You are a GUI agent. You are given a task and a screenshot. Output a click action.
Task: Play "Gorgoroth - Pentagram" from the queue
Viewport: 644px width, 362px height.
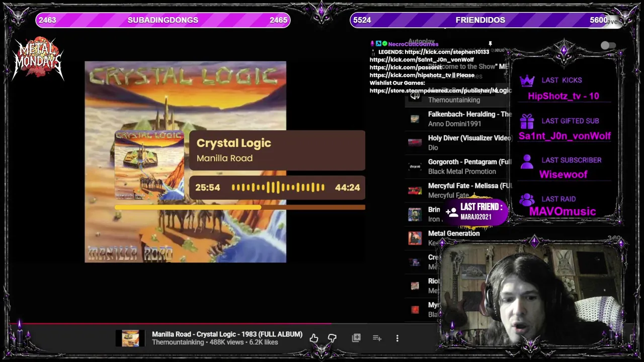coord(470,162)
